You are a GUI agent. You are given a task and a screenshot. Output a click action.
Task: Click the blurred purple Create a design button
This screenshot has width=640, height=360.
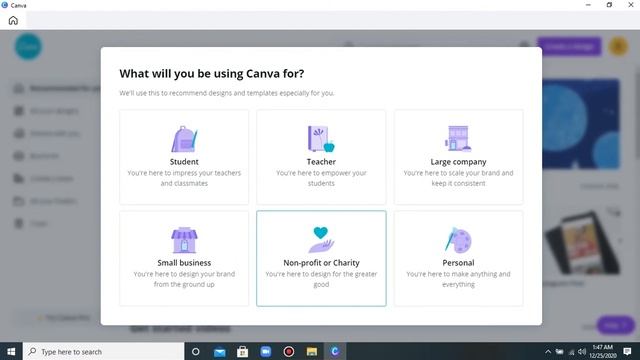pos(569,46)
